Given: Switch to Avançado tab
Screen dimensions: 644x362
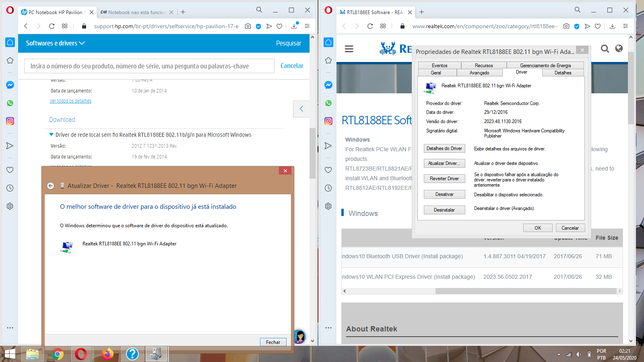Looking at the screenshot, I should pos(479,73).
